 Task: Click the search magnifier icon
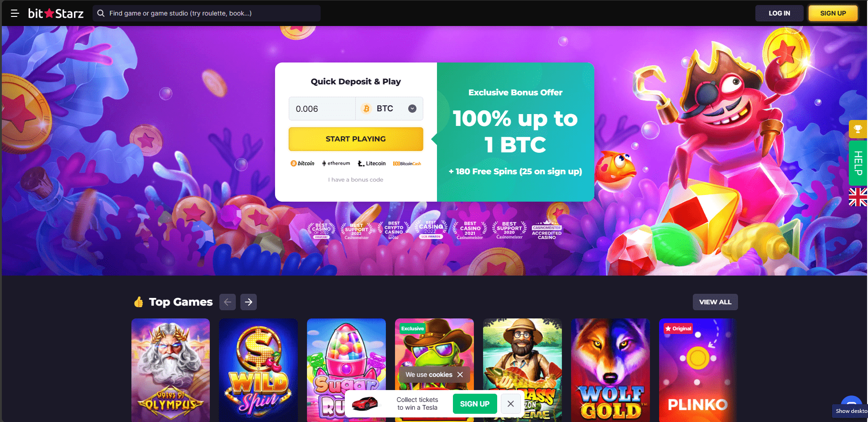coord(101,13)
